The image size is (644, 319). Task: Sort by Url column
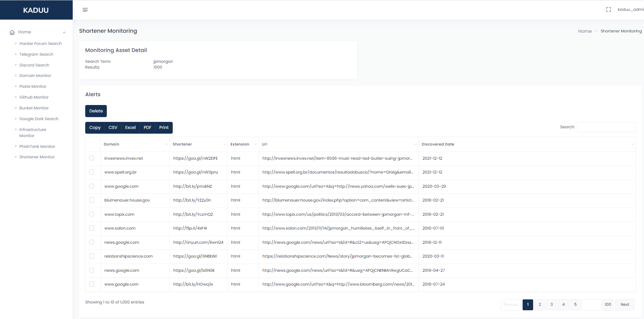pos(339,144)
